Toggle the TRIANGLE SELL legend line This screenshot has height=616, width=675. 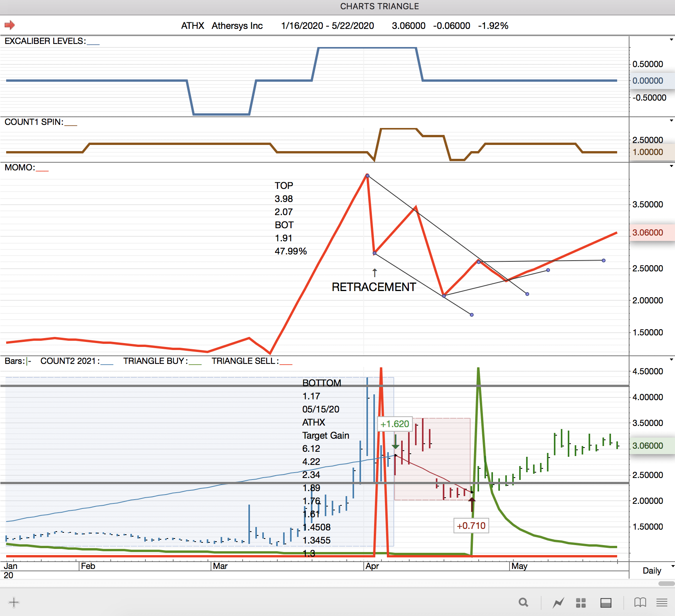pos(286,362)
